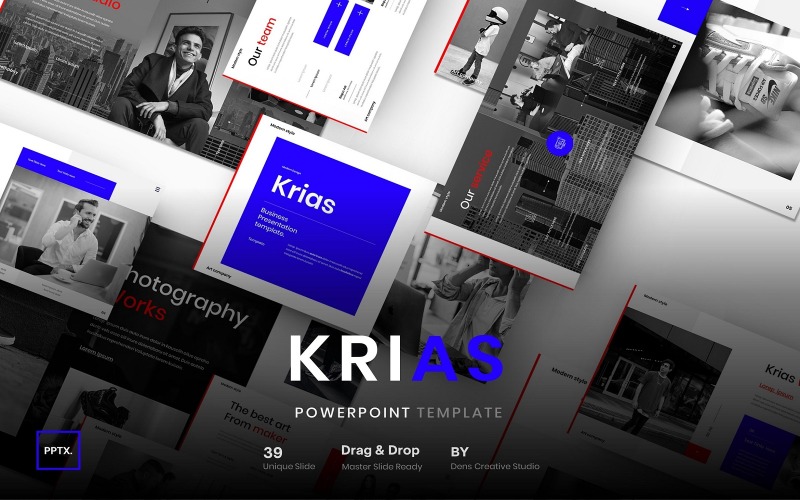The height and width of the screenshot is (500, 800).
Task: Click the blue circular service icon
Action: point(560,143)
